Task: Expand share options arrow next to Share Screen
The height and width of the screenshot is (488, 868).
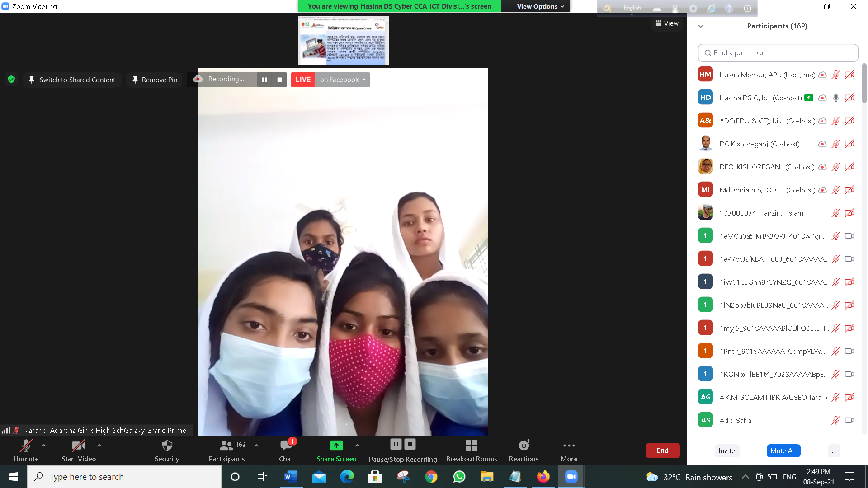Action: (x=357, y=446)
